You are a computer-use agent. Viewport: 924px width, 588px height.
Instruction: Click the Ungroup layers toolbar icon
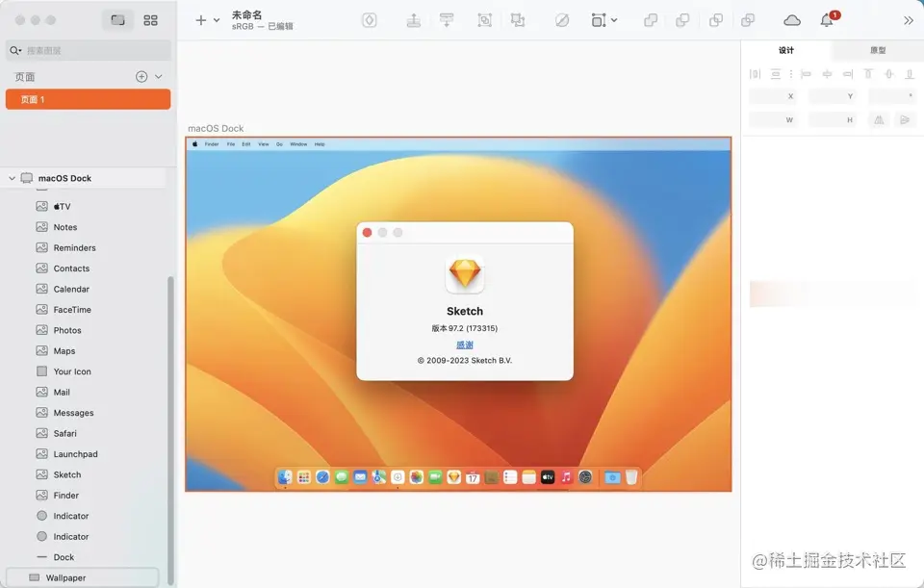[518, 20]
